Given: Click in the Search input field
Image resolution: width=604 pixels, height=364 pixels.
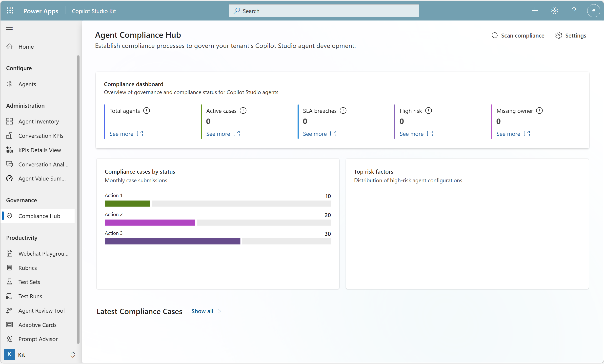Looking at the screenshot, I should coord(323,11).
